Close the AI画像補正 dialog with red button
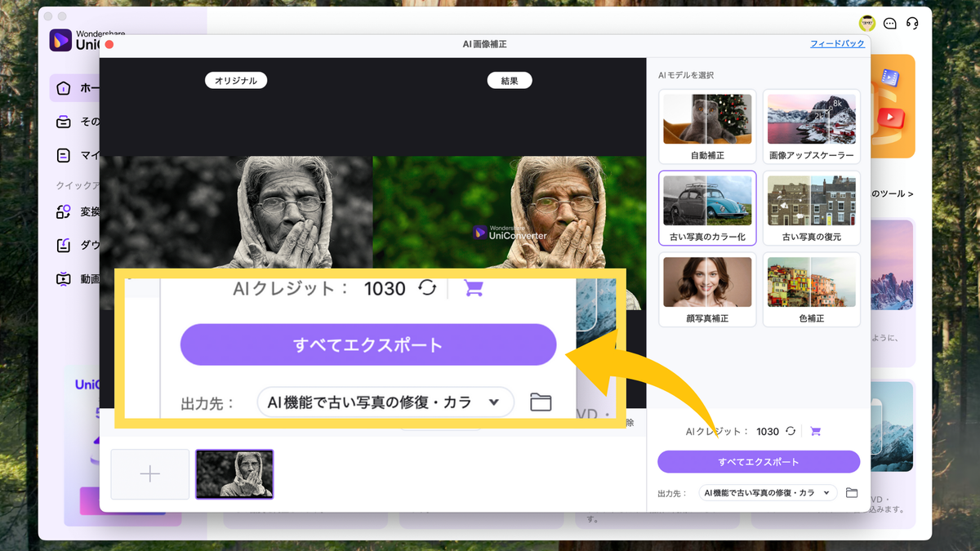 [x=109, y=44]
